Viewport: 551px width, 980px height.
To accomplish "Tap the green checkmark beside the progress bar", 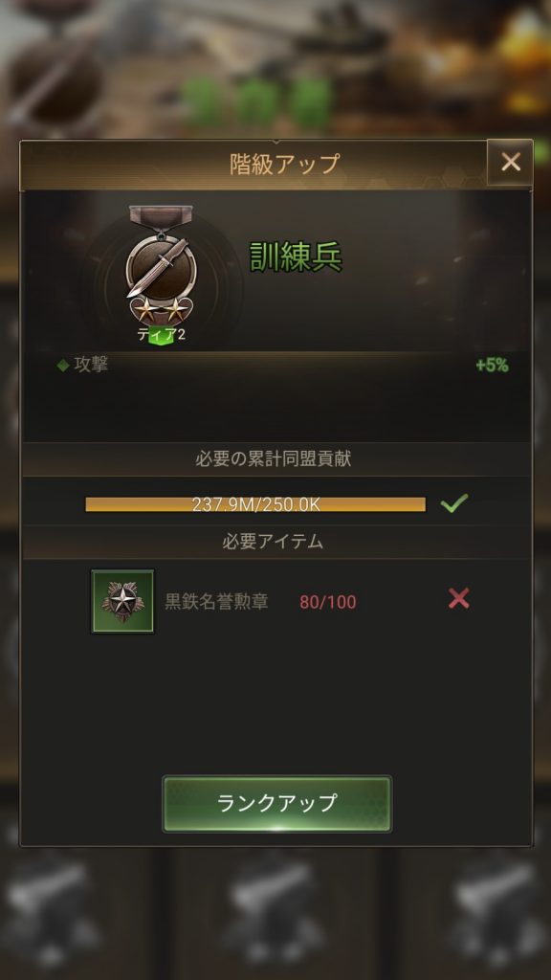I will [x=454, y=503].
